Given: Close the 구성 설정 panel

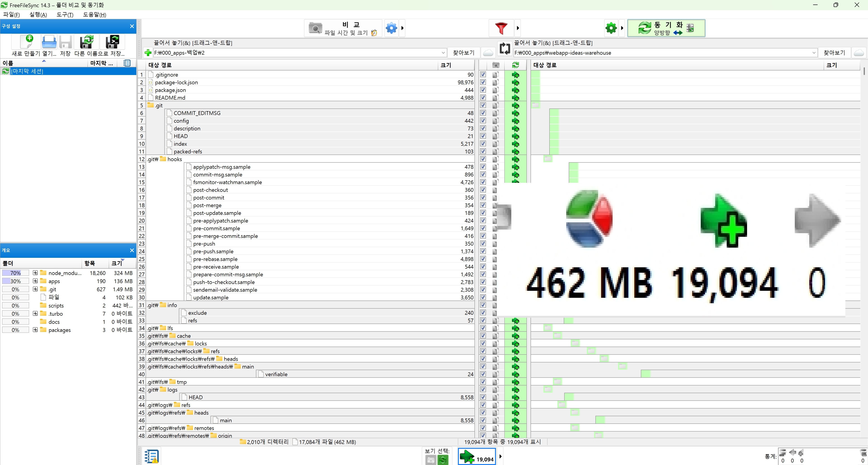Looking at the screenshot, I should click(x=132, y=26).
